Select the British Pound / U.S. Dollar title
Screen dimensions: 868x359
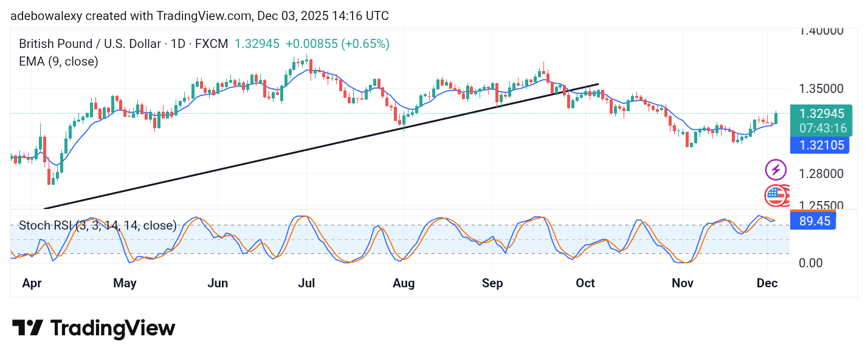(123, 44)
